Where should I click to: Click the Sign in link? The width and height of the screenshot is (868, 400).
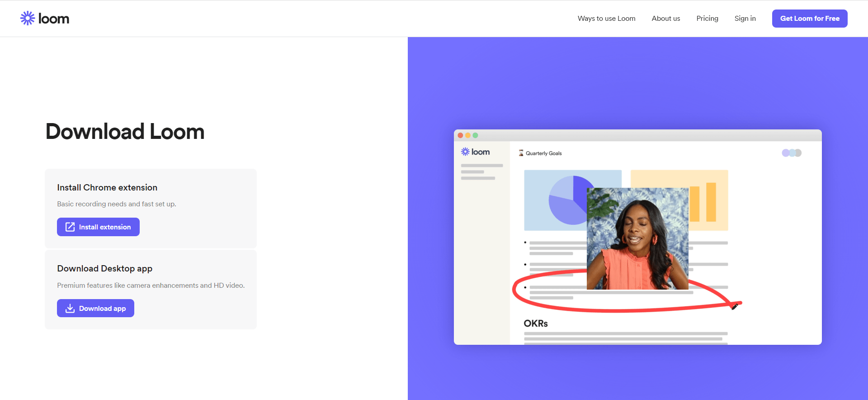[745, 19]
